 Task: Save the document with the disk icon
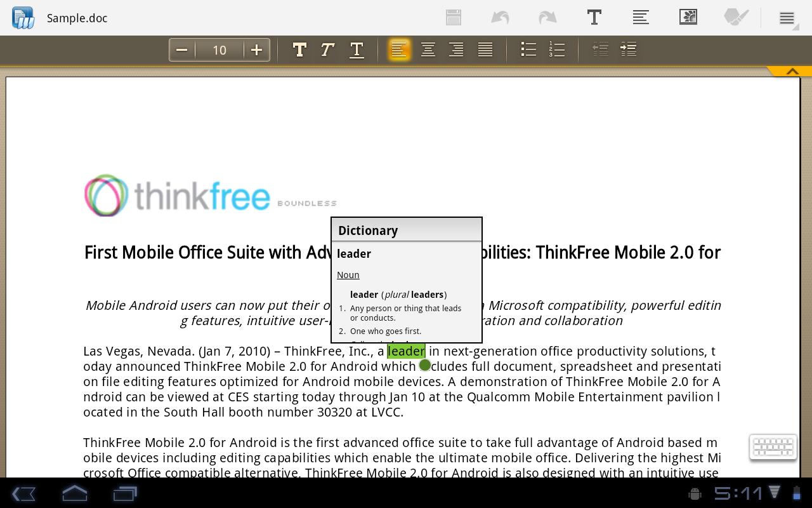[x=454, y=18]
